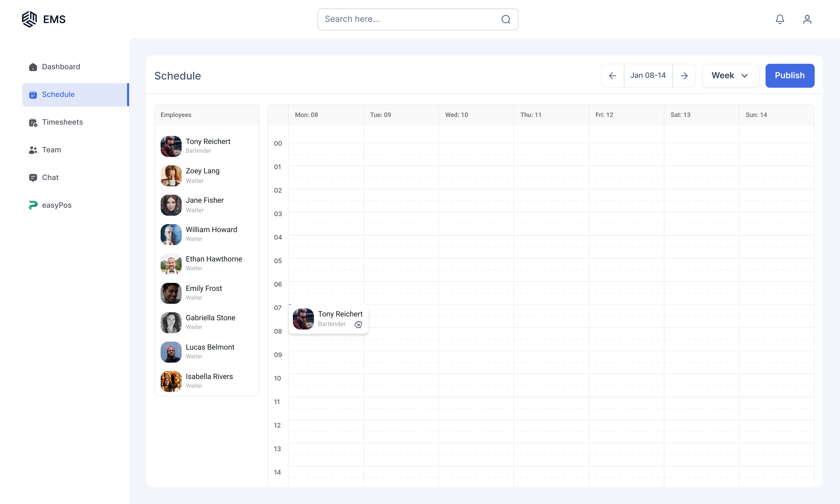Open Timesheets from the sidebar
Screen dimensions: 840x504
coord(76,122)
